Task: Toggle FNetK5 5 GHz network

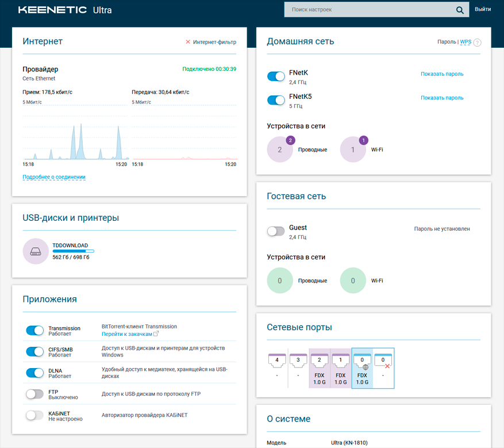Action: point(276,100)
